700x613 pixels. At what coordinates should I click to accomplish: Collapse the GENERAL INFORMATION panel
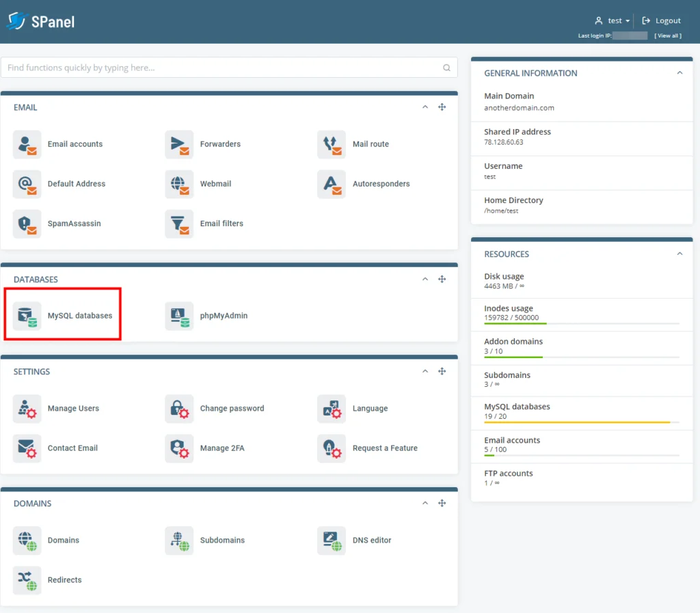click(679, 72)
